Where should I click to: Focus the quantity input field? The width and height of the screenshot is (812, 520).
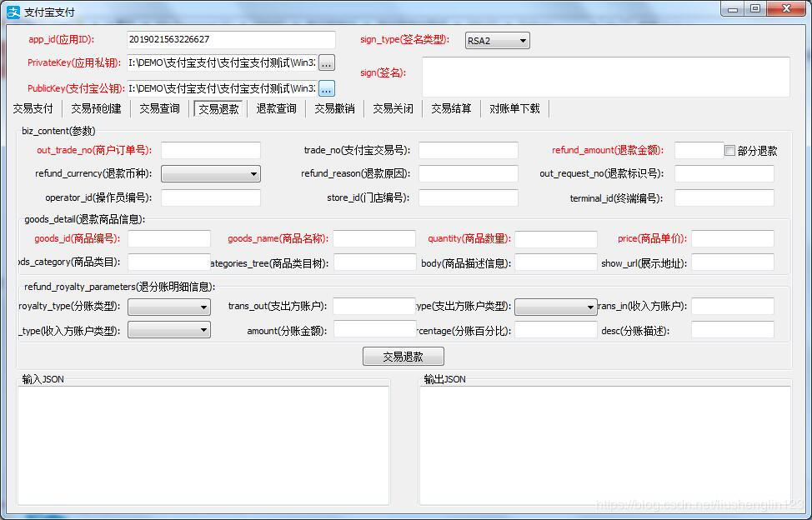tap(556, 239)
